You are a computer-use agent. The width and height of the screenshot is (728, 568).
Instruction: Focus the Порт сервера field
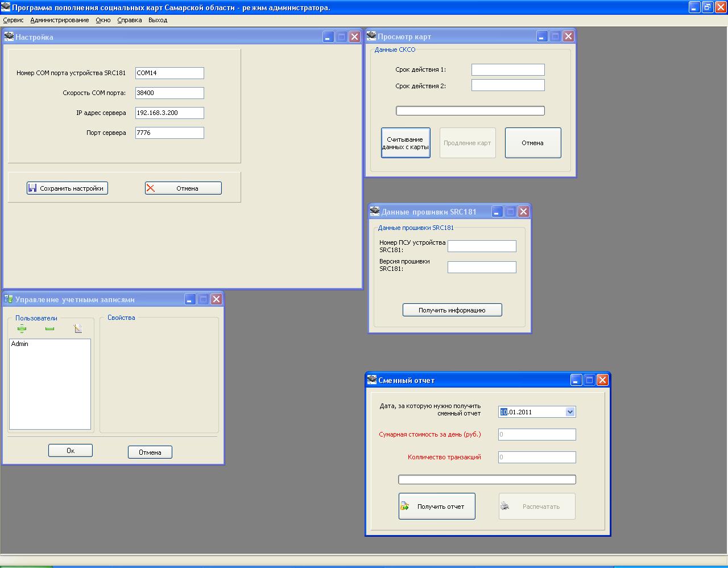169,133
